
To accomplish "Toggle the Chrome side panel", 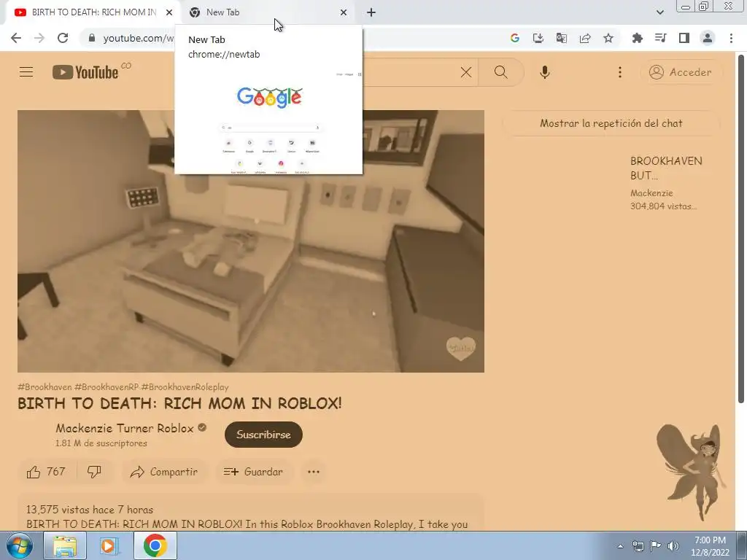I will click(684, 38).
